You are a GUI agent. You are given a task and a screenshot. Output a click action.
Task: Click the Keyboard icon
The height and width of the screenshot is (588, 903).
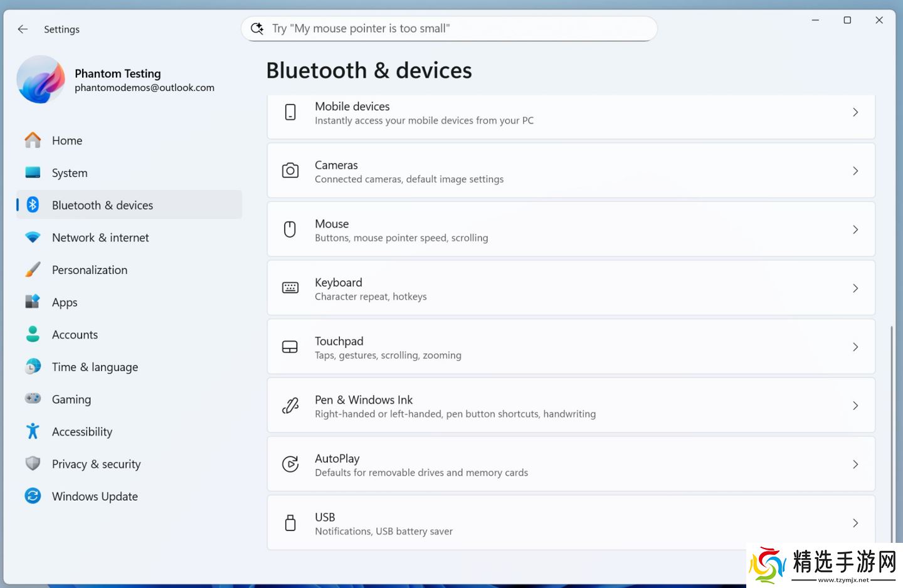(x=290, y=288)
